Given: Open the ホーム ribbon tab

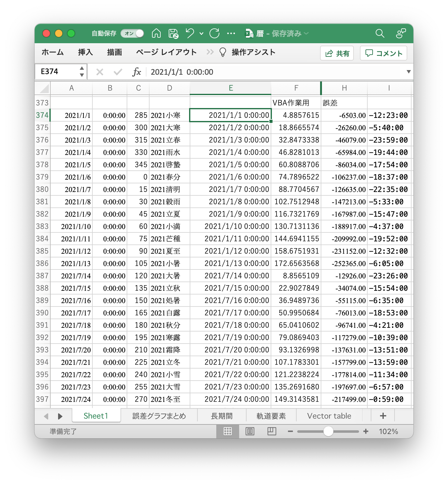Looking at the screenshot, I should (53, 52).
